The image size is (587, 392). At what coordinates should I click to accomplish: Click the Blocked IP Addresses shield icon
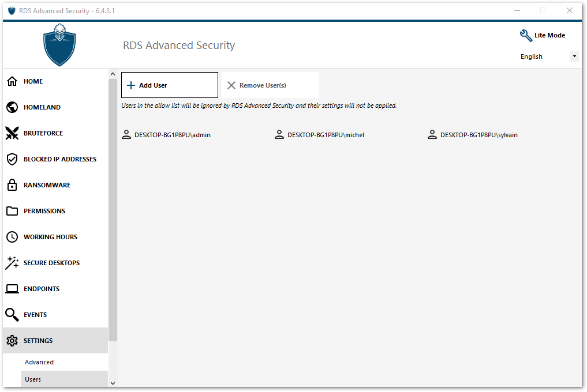click(12, 159)
